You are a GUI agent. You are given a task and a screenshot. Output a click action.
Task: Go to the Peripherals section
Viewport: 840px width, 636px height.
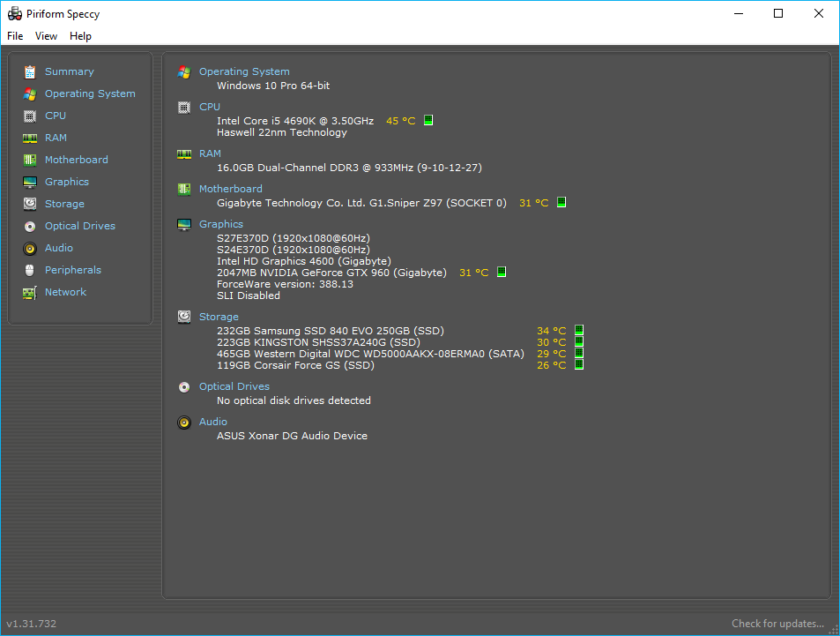[73, 270]
